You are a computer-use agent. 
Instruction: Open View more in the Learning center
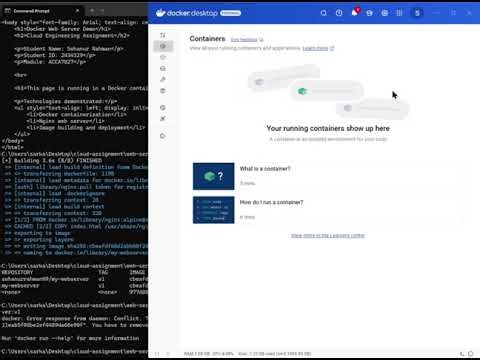pyautogui.click(x=328, y=236)
